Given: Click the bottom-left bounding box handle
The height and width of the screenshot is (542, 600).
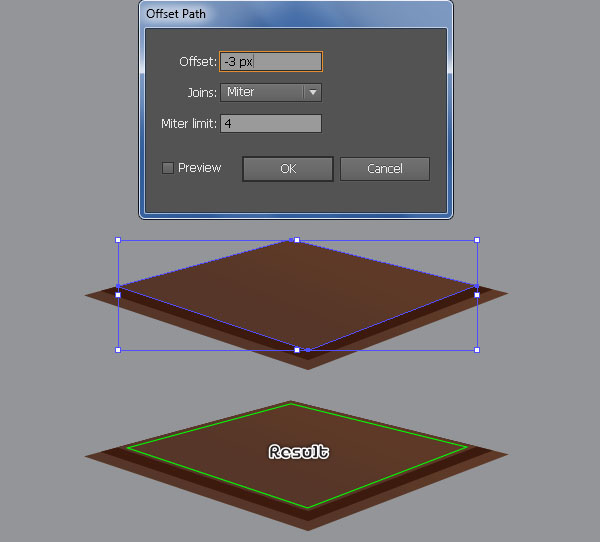Looking at the screenshot, I should 118,350.
